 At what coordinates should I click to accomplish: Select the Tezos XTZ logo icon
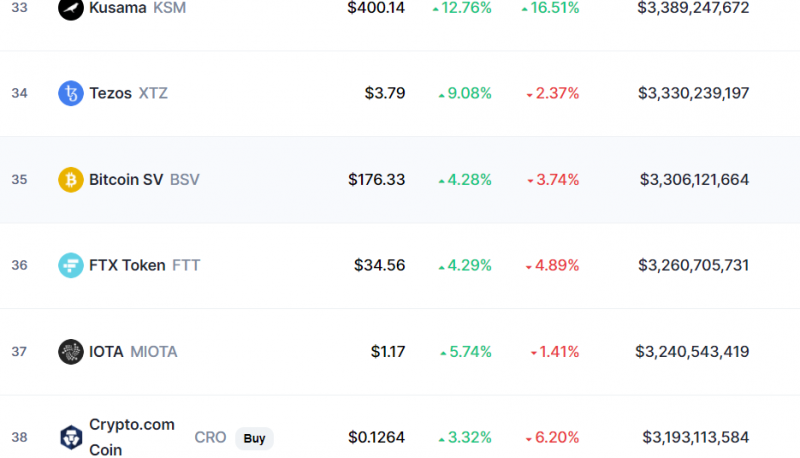(70, 93)
